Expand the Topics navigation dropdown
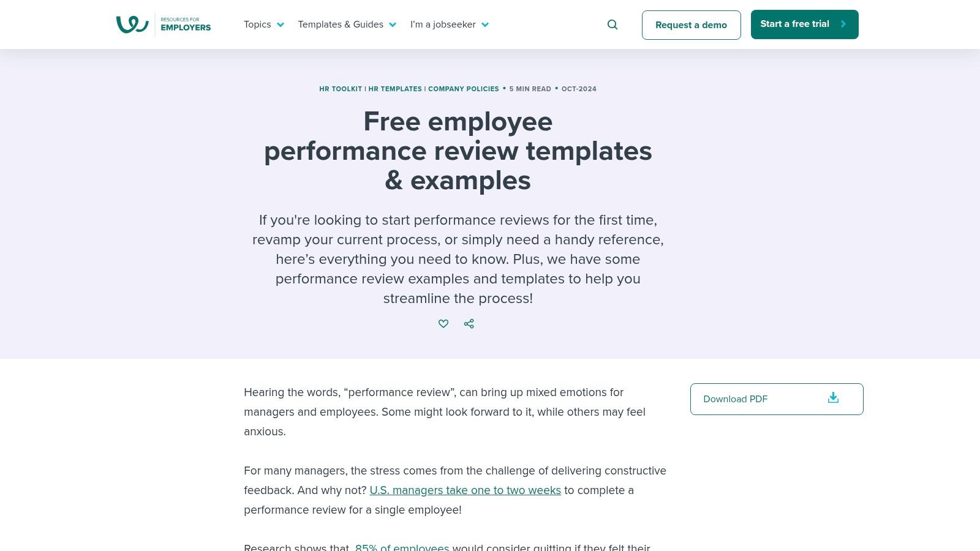 pyautogui.click(x=257, y=24)
